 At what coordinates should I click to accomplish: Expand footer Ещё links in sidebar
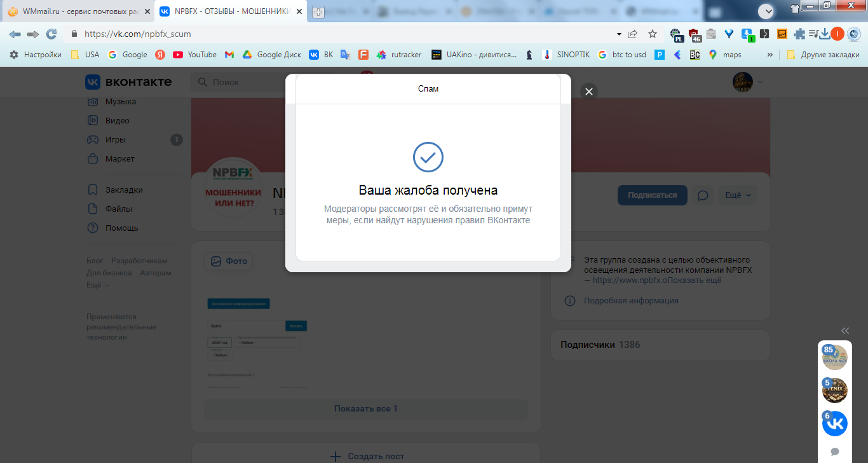click(x=97, y=285)
